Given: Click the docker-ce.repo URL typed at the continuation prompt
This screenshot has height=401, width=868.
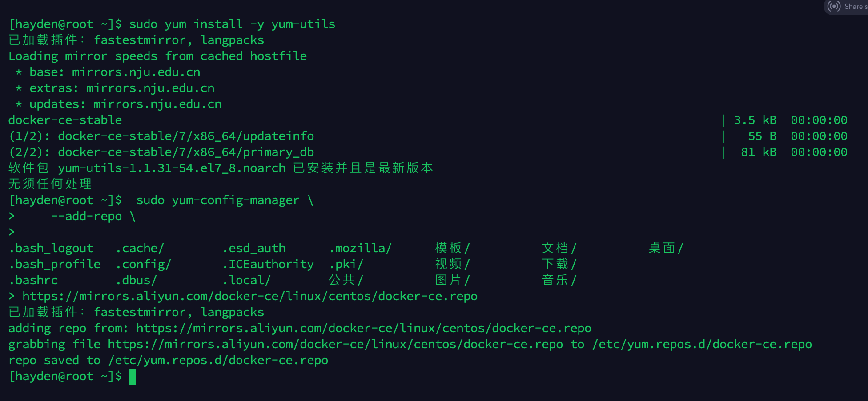Looking at the screenshot, I should pyautogui.click(x=250, y=297).
